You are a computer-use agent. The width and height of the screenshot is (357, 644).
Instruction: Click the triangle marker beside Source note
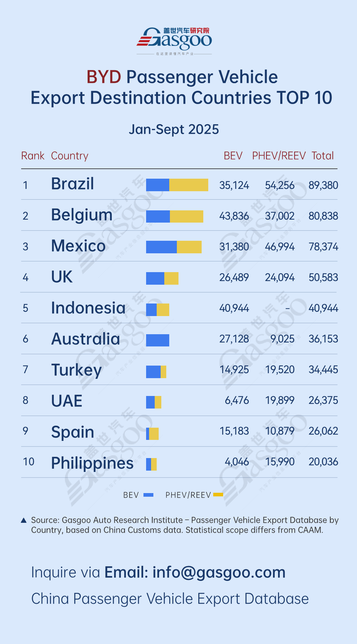23,520
